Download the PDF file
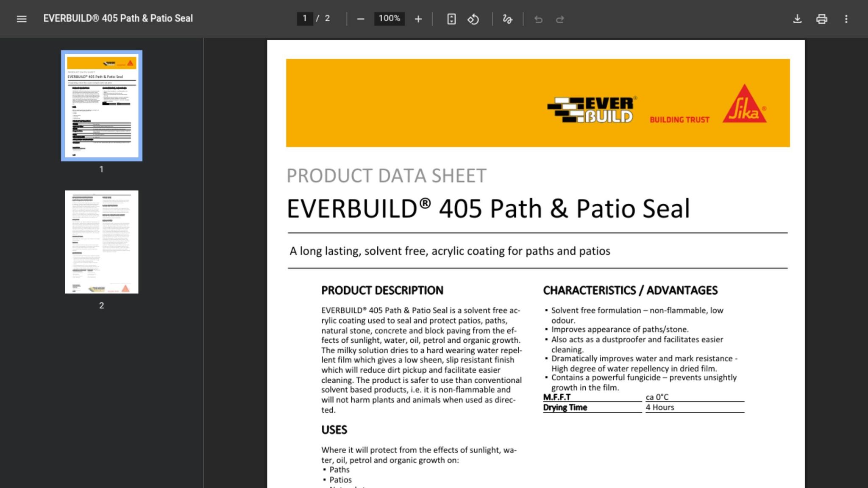The height and width of the screenshot is (488, 868). (x=797, y=19)
